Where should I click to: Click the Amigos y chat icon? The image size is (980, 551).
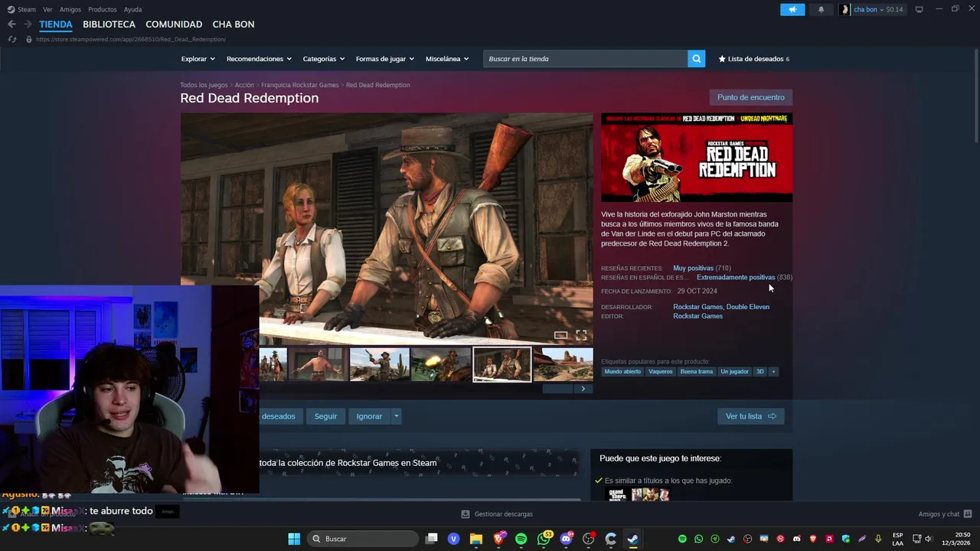click(x=968, y=514)
